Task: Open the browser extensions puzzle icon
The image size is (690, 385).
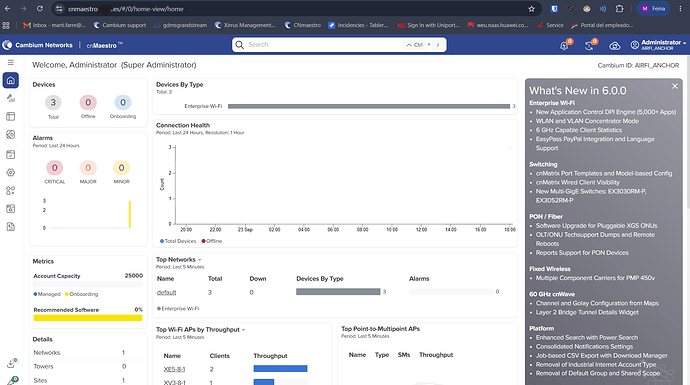Action: coord(619,9)
